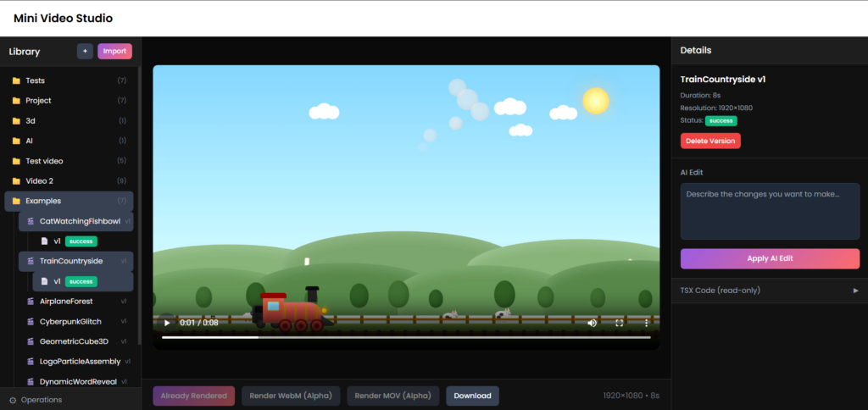Viewport: 868px width, 410px height.
Task: Collapse the Examples folder
Action: [69, 201]
